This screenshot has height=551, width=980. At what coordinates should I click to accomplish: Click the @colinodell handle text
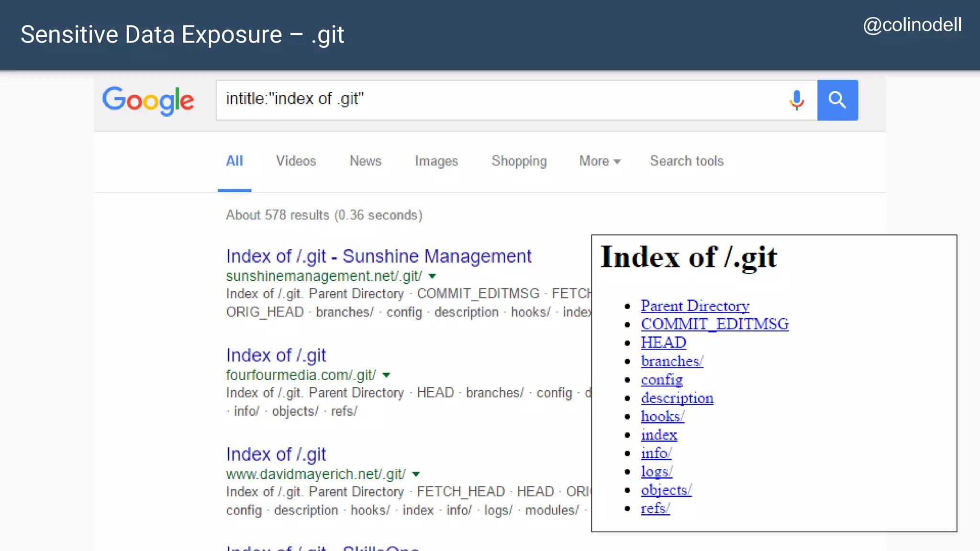[912, 25]
